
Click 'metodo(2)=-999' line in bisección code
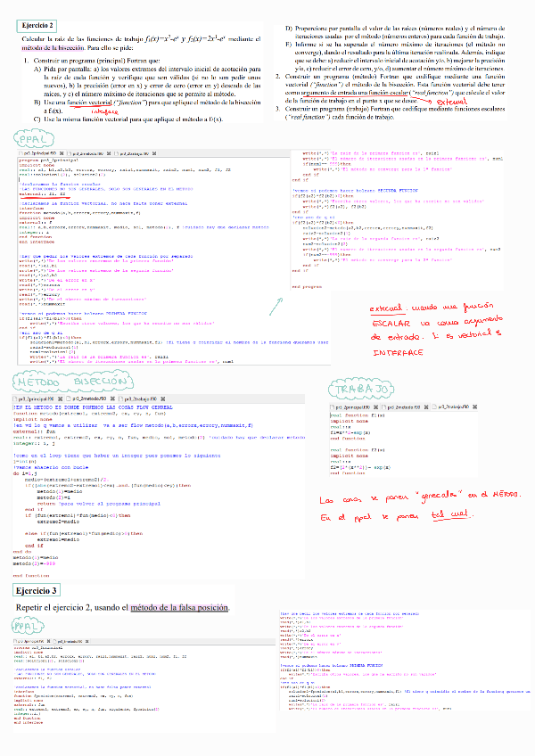click(34, 563)
